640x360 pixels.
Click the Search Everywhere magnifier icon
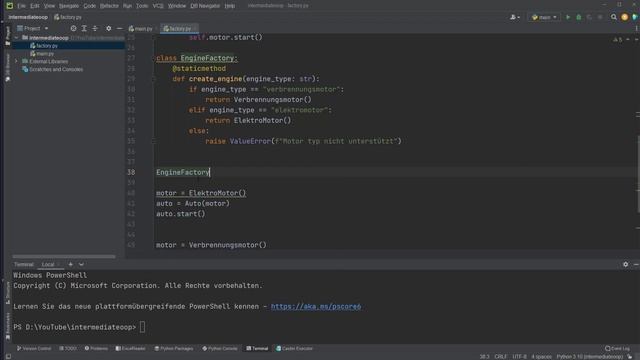pyautogui.click(x=613, y=17)
